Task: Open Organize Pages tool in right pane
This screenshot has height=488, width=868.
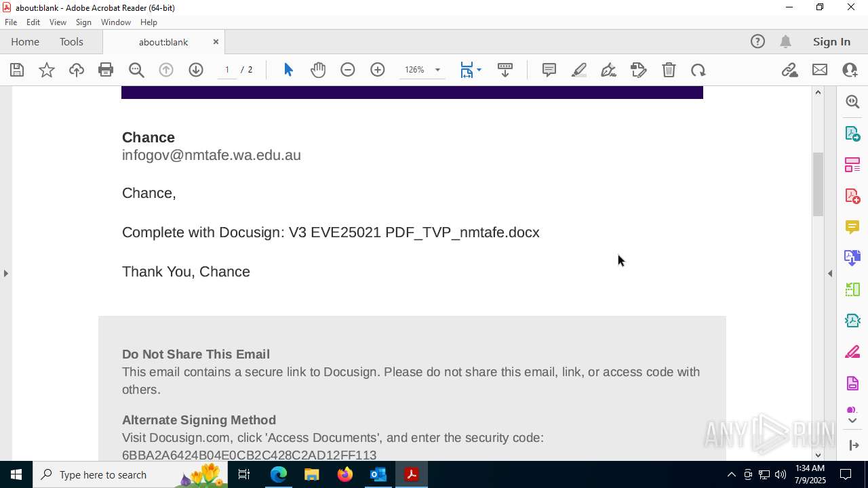Action: point(852,165)
